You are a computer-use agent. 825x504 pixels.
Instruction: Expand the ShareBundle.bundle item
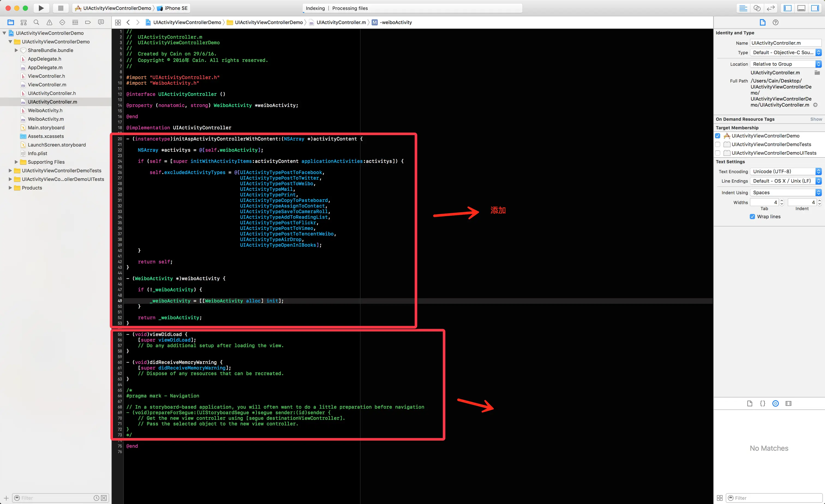pyautogui.click(x=16, y=50)
